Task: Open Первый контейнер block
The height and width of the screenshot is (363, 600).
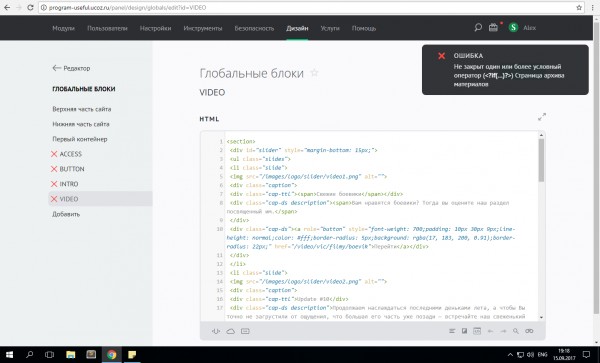Action: click(80, 139)
